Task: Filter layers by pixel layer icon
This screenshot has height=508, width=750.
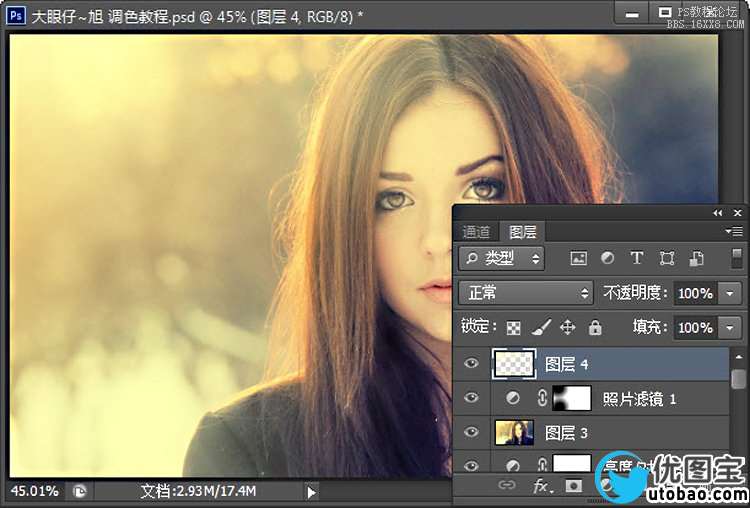Action: click(578, 258)
